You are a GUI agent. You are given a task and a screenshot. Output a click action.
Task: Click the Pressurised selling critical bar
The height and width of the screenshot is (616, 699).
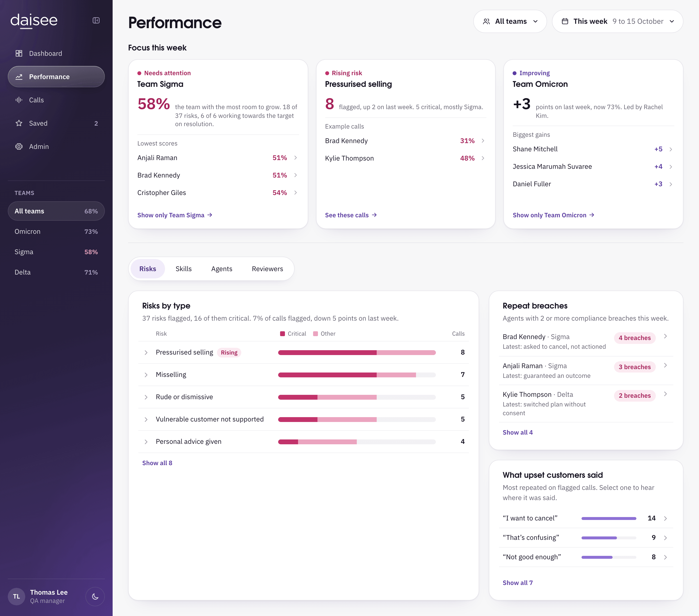pyautogui.click(x=327, y=353)
